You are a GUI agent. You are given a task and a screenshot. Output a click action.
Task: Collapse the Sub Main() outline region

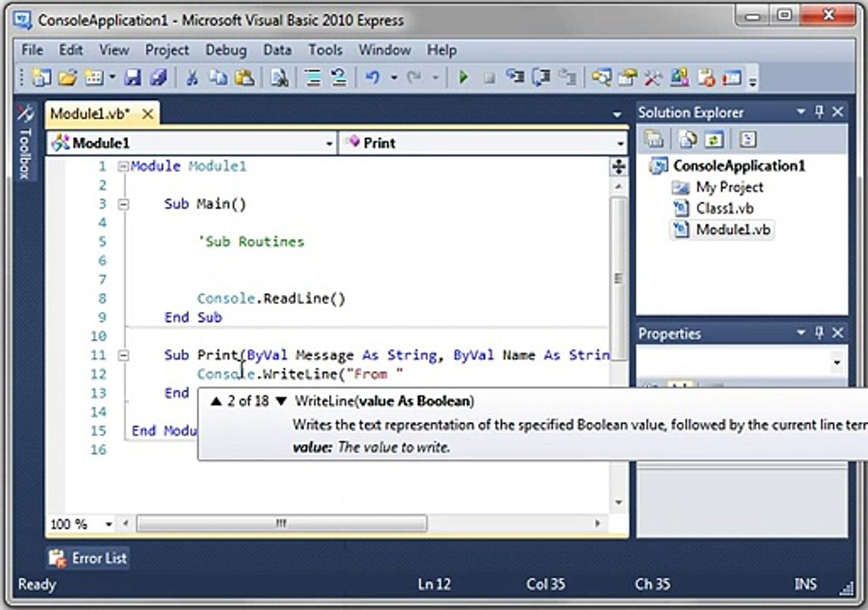pos(123,204)
